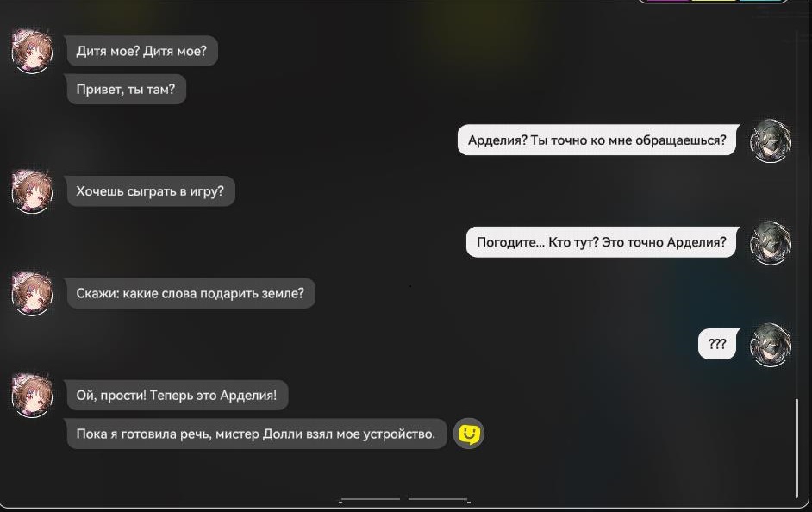Click the 'Дитя мое? Дитя мое?' message bubble
Image resolution: width=812 pixels, height=512 pixels.
(x=141, y=51)
